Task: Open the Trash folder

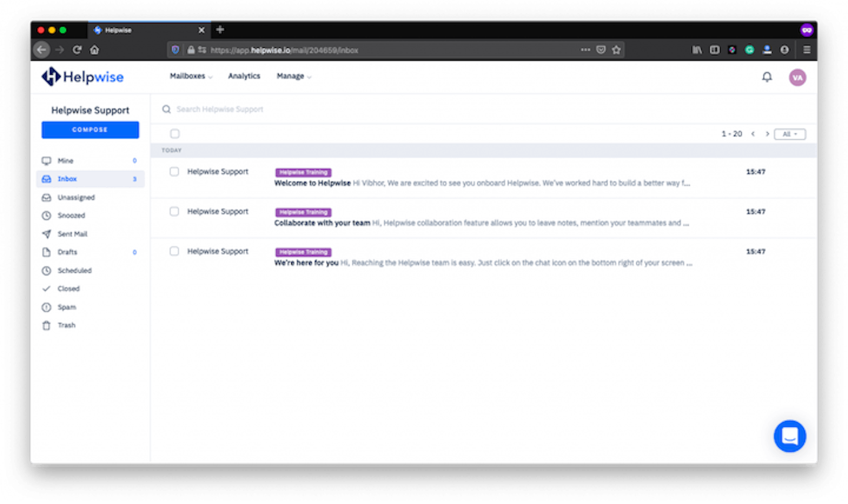Action: [x=90, y=325]
